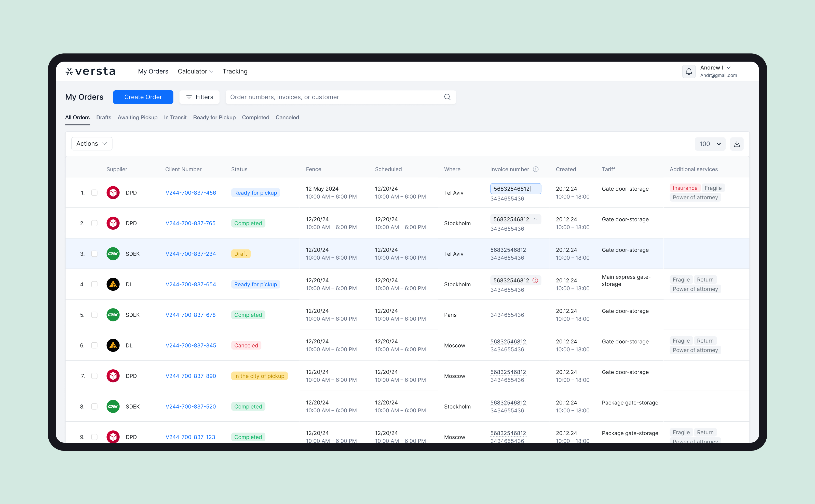815x504 pixels.
Task: Click the DL logo in row 6
Action: (x=113, y=345)
